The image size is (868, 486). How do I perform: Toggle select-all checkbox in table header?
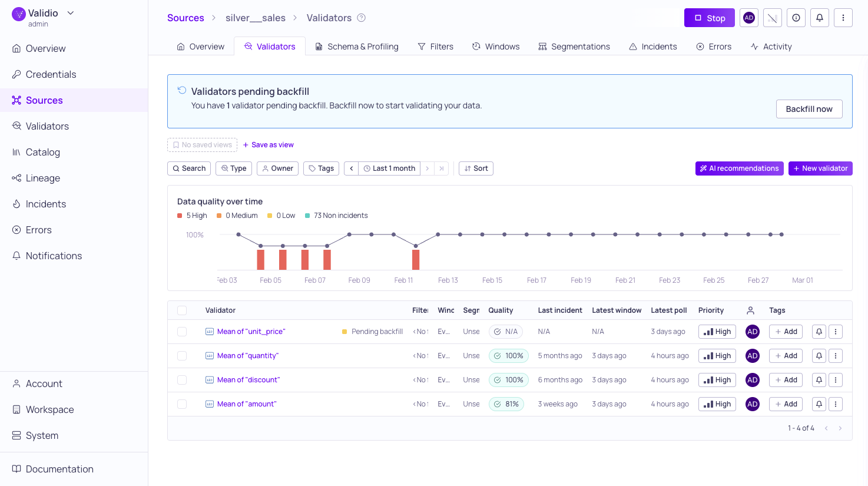[x=182, y=310]
